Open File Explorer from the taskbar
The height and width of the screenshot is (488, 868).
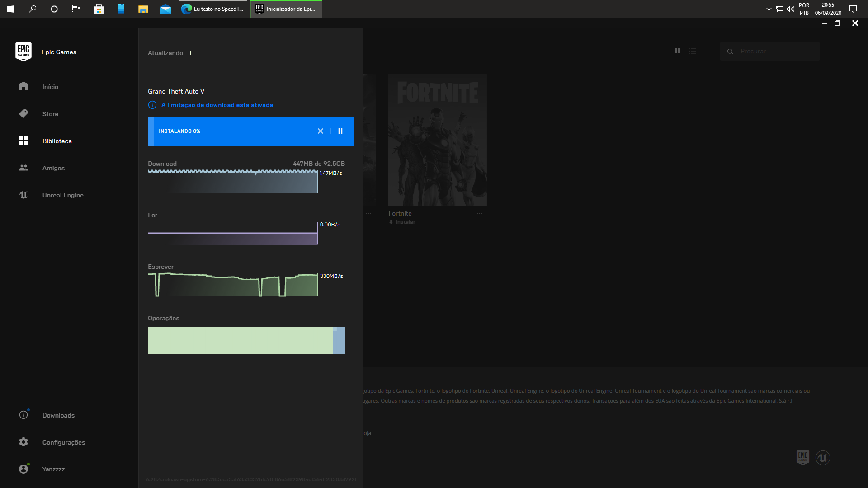(143, 9)
